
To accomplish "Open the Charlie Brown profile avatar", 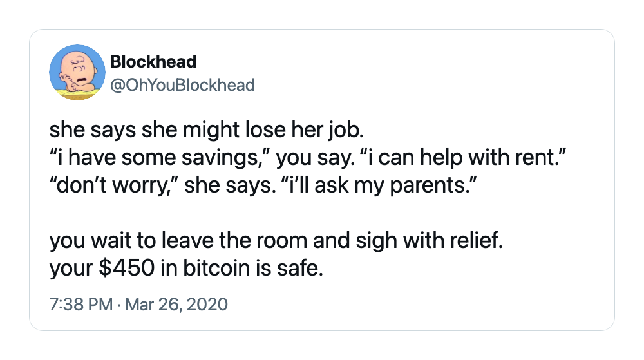I will pos(77,72).
